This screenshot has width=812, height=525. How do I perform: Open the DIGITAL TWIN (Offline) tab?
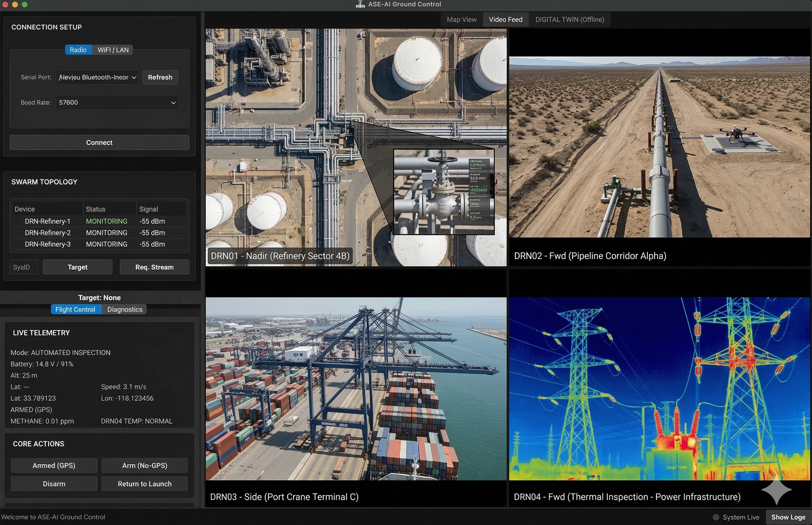point(569,20)
